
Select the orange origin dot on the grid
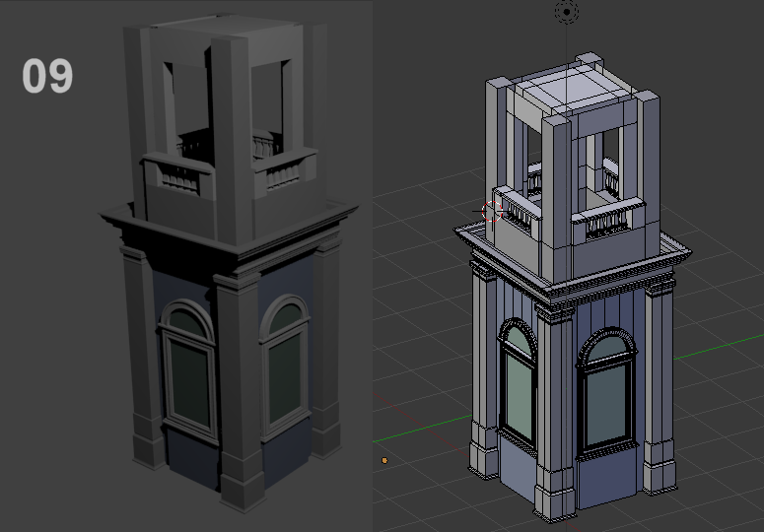384,460
